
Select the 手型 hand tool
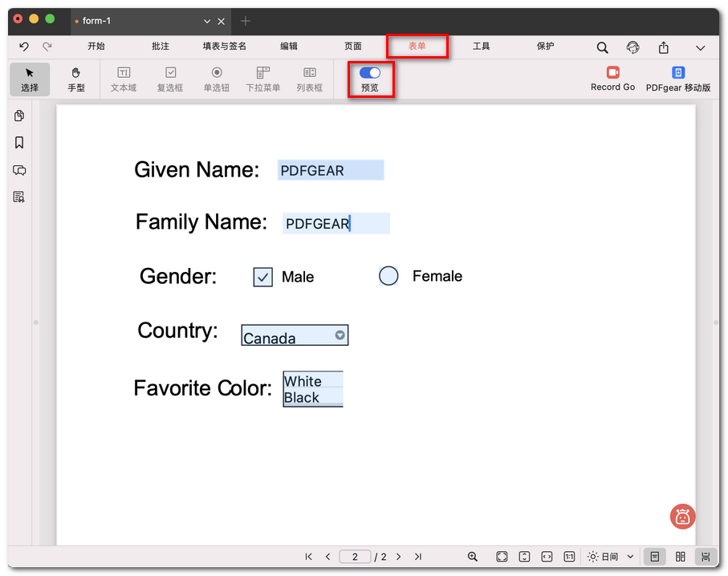[76, 79]
